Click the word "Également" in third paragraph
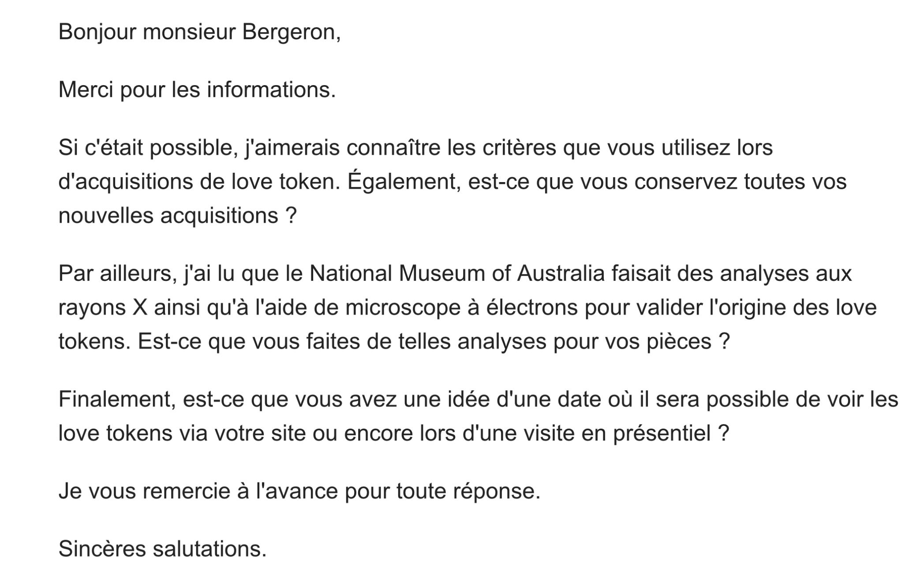The height and width of the screenshot is (582, 924). tap(404, 181)
